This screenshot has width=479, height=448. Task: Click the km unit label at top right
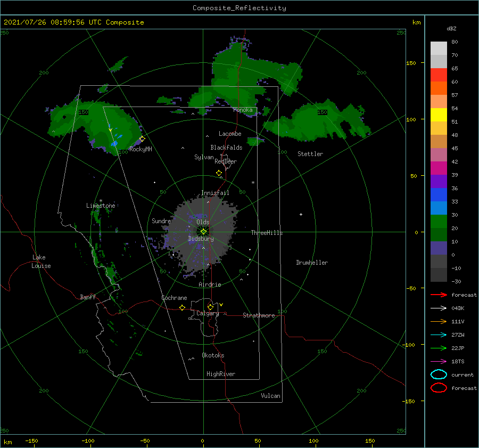point(417,22)
